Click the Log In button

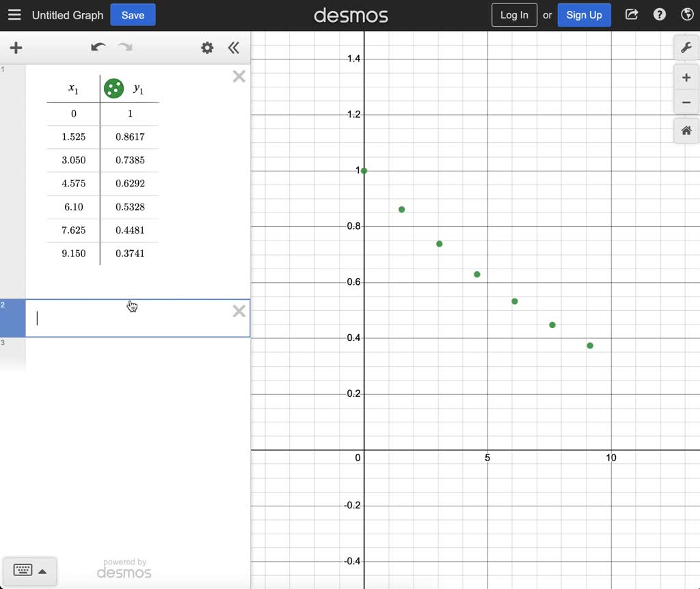[514, 15]
